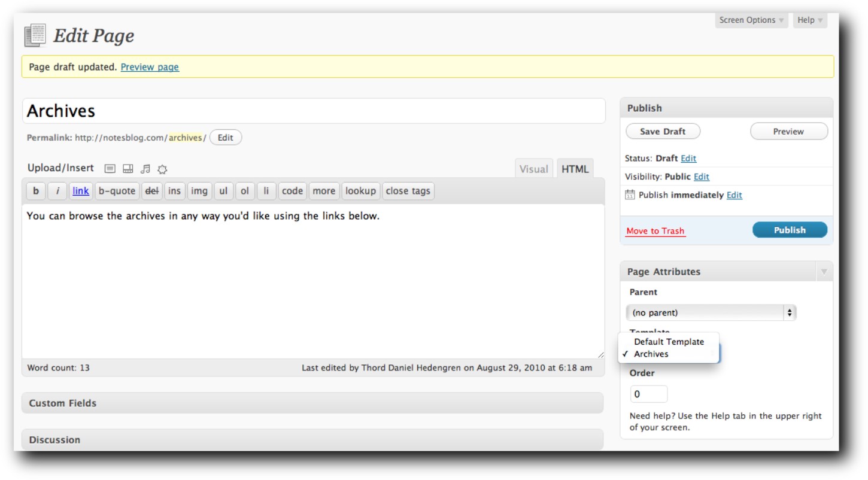Screen dimensions: 868x480
Task: Click Edit next to the permalink
Action: [226, 138]
